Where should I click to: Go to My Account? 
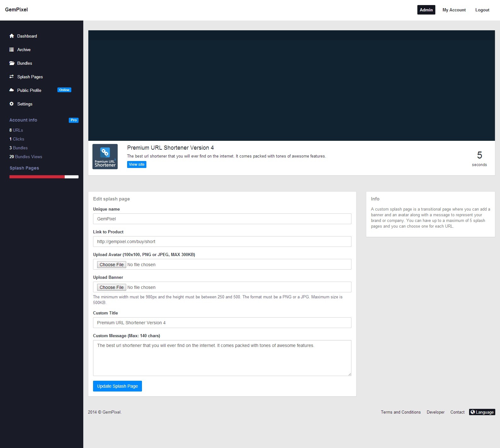(x=454, y=10)
